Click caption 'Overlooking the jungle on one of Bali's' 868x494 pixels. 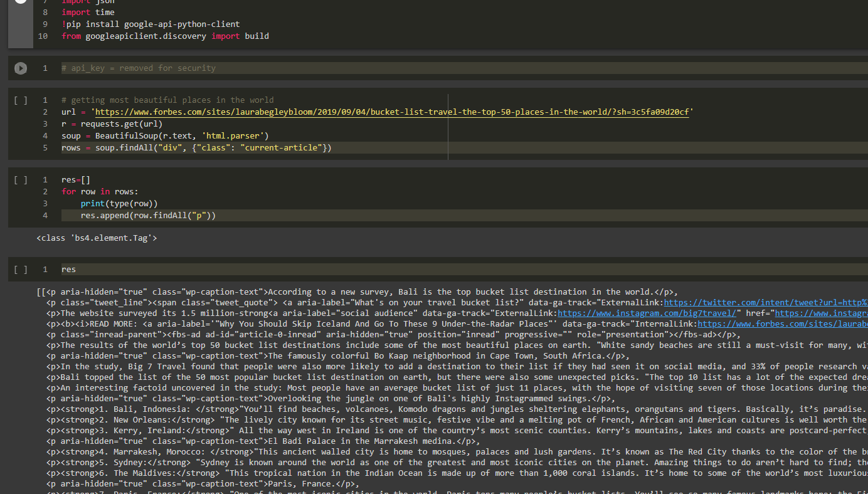[x=331, y=399]
